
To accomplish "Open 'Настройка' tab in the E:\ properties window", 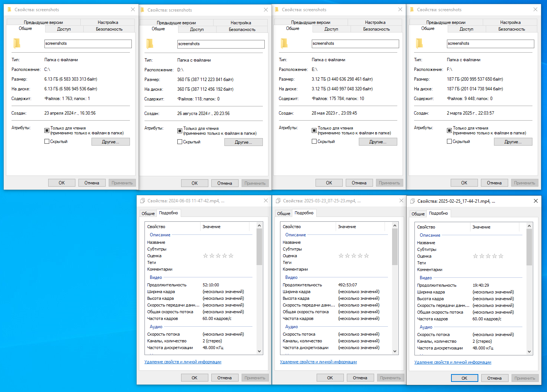I will coord(375,22).
